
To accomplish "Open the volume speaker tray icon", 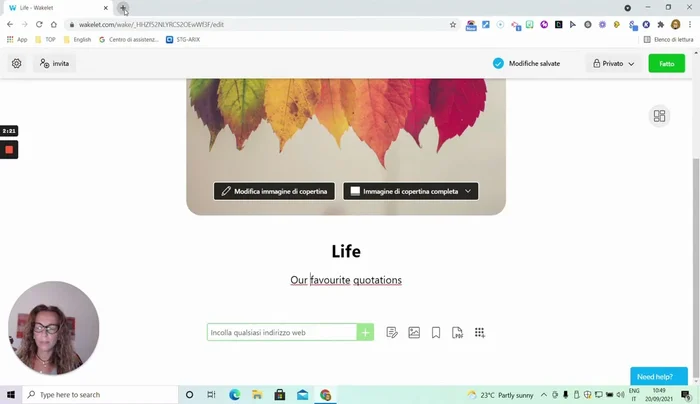I will [620, 395].
